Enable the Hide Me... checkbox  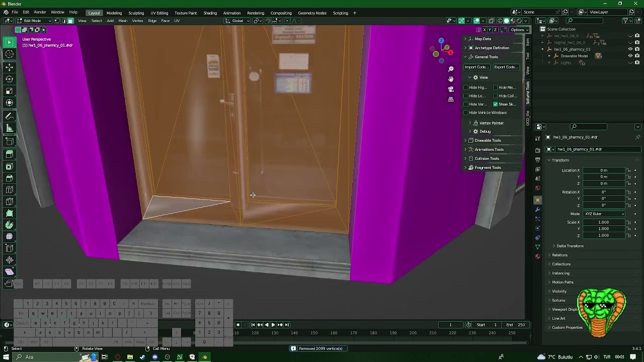(x=496, y=87)
